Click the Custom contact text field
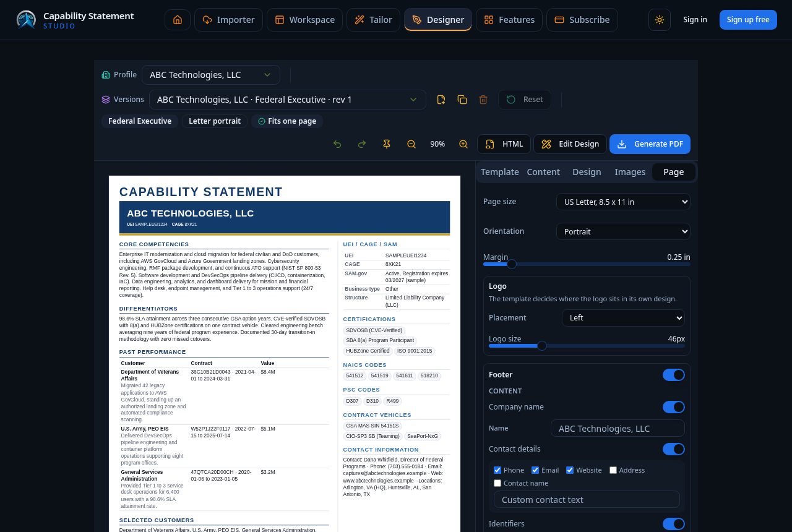The image size is (792, 532). [x=587, y=500]
